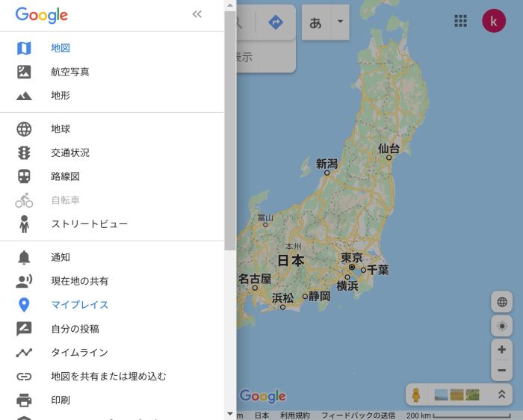Click the show my location button
523x420 pixels.
click(x=501, y=326)
